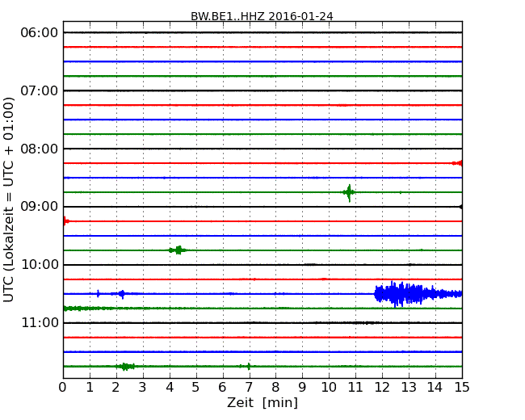Image resolution: width=525 pixels, height=420 pixels.
Task: Click x-axis tick label 14
Action: (x=435, y=388)
